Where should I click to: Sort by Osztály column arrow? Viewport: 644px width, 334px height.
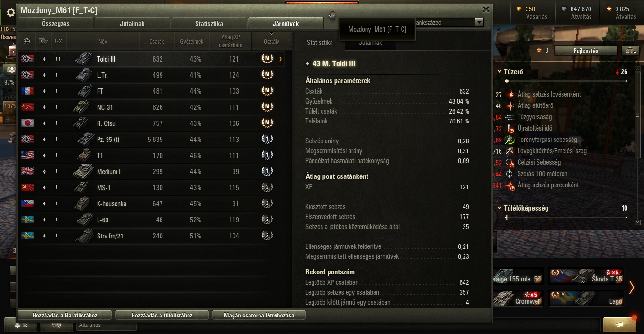[271, 34]
